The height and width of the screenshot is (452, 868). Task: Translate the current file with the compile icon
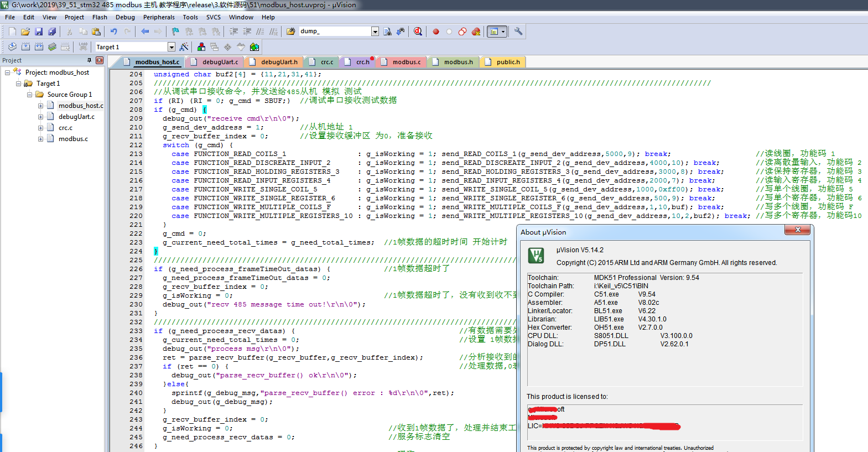(x=12, y=47)
